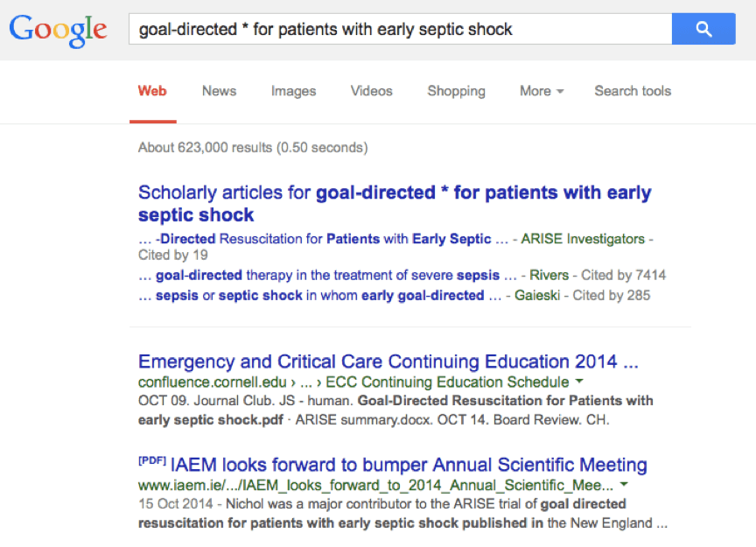Click the Google logo
The image size is (756, 547).
click(58, 30)
